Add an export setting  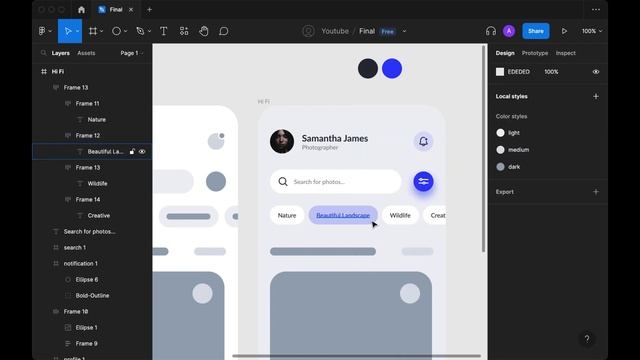(596, 192)
